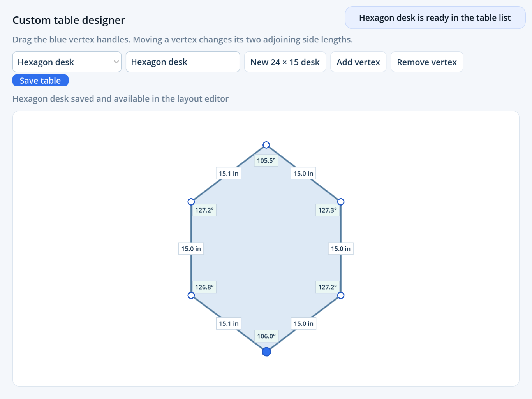Select the lower-left vertex handle near 126.8°
The height and width of the screenshot is (399, 532).
click(x=191, y=295)
